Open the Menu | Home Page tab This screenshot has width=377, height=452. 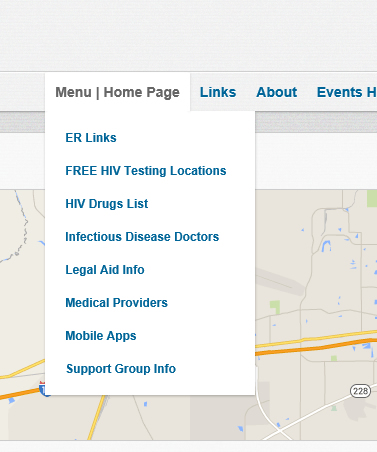pos(117,92)
